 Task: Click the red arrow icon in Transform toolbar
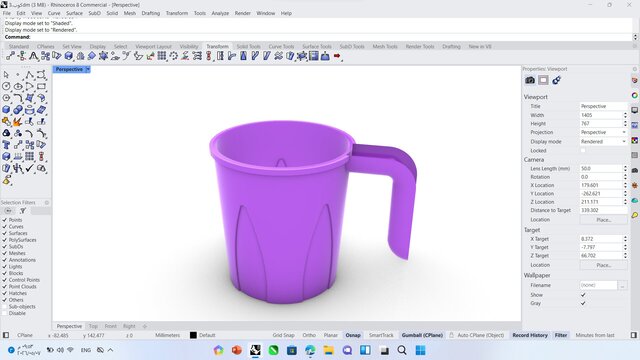tap(337, 56)
